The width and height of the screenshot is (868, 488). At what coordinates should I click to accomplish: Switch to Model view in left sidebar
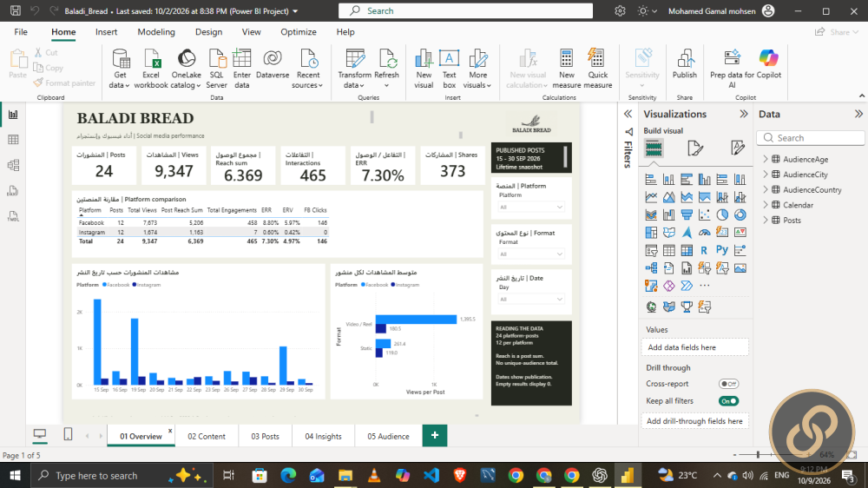tap(13, 165)
